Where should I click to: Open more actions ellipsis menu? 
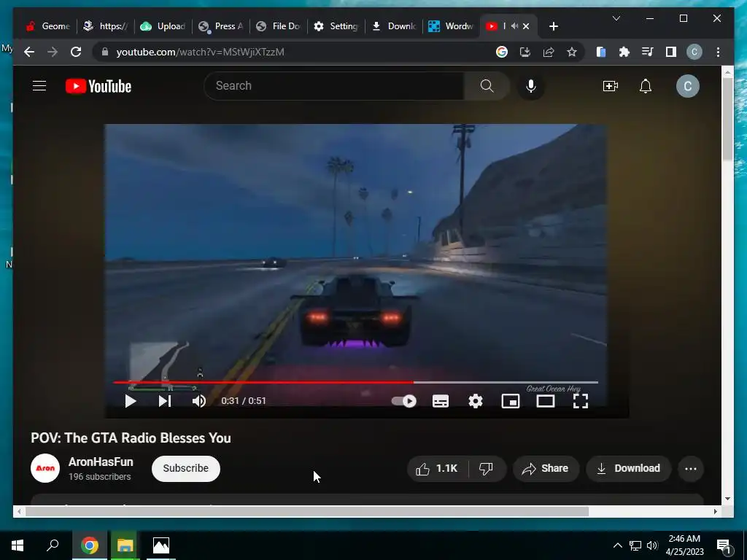click(691, 469)
